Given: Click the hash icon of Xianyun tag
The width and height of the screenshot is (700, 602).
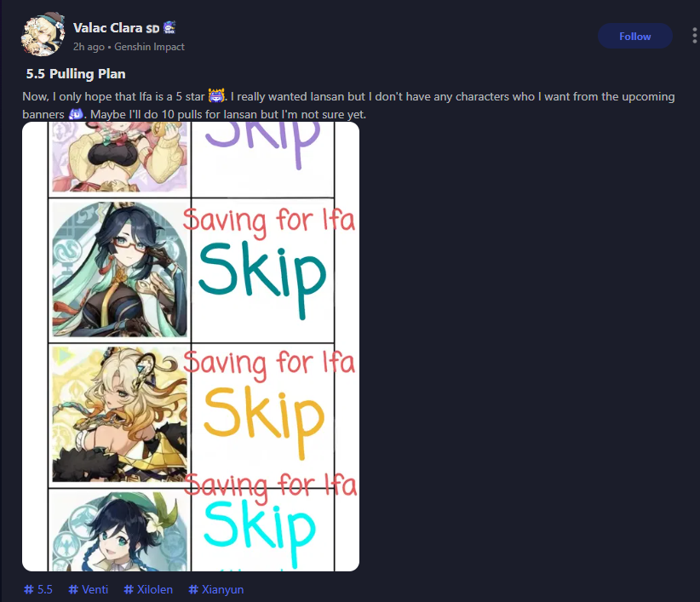Looking at the screenshot, I should point(193,589).
